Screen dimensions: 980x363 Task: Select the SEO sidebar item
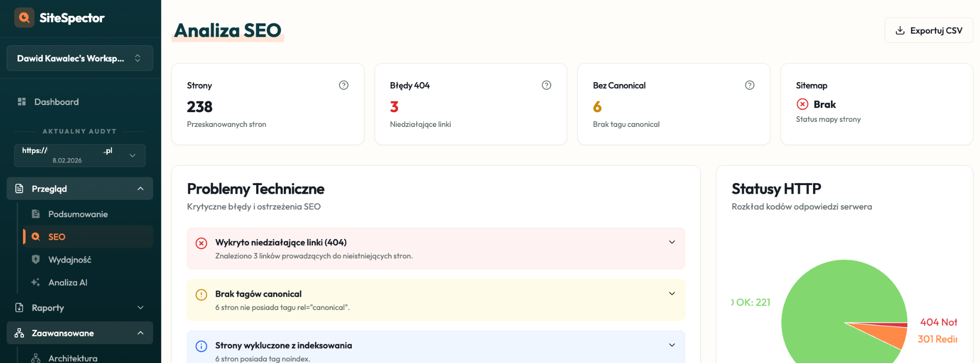(57, 237)
